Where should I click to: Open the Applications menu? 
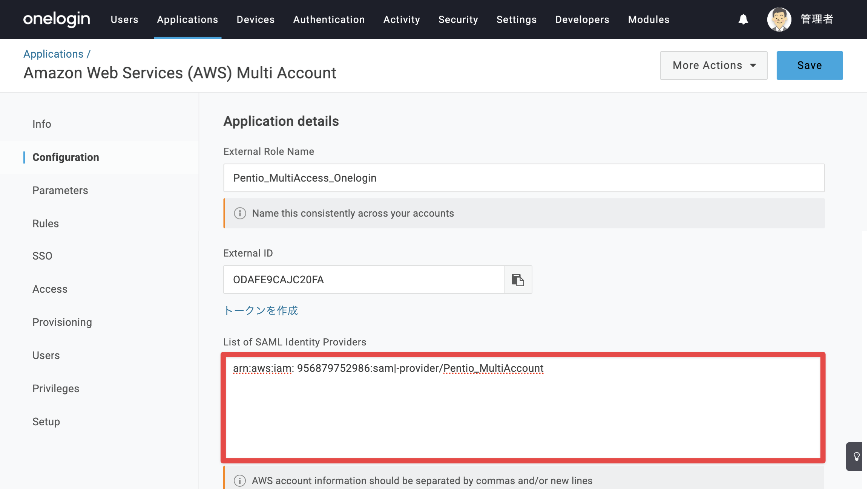(x=187, y=20)
